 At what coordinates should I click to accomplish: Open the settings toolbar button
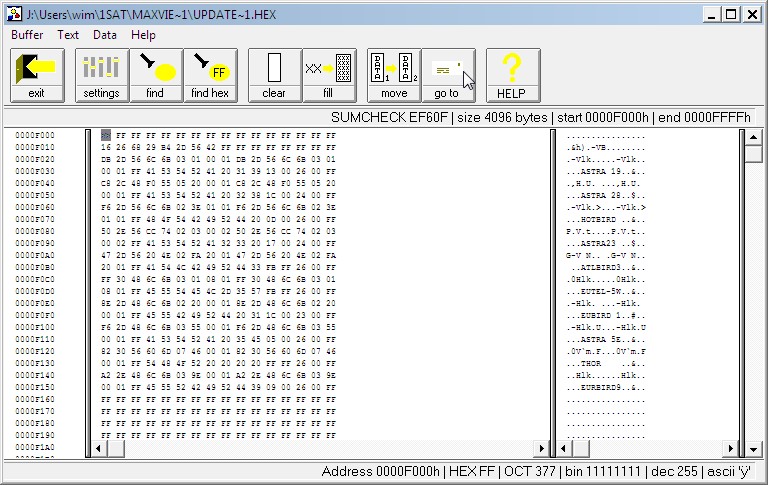[x=102, y=75]
